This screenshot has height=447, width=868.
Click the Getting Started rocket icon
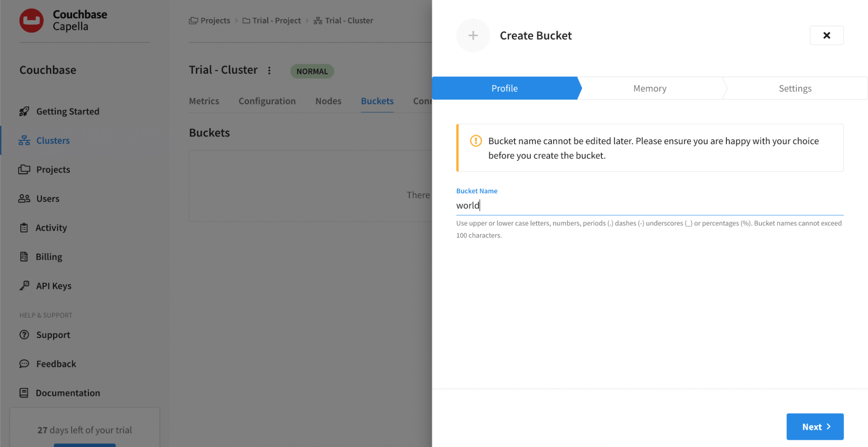click(24, 111)
